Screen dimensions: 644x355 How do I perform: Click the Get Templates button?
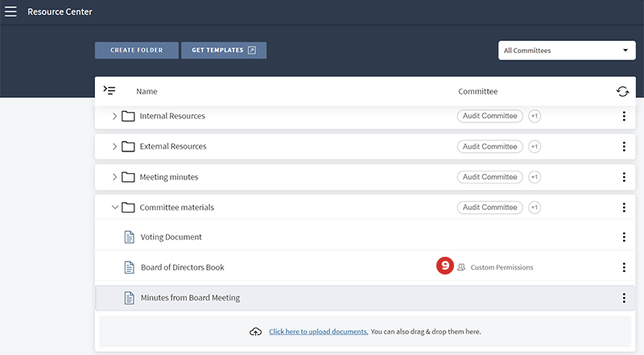(x=223, y=51)
